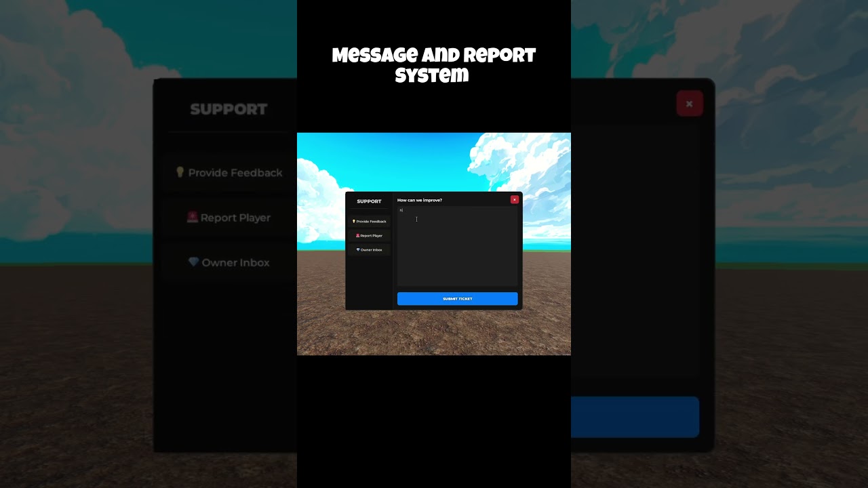Image resolution: width=868 pixels, height=488 pixels.
Task: Submit the ticket with the blue button
Action: (x=457, y=299)
